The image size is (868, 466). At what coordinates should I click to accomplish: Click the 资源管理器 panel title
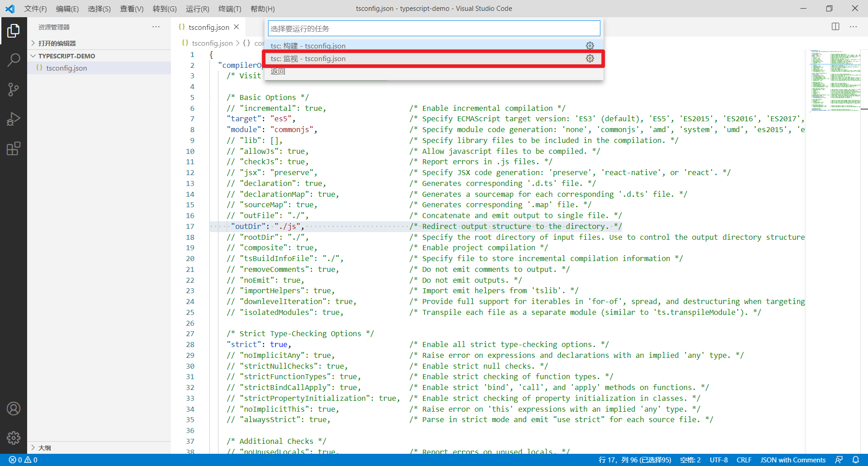click(x=54, y=27)
